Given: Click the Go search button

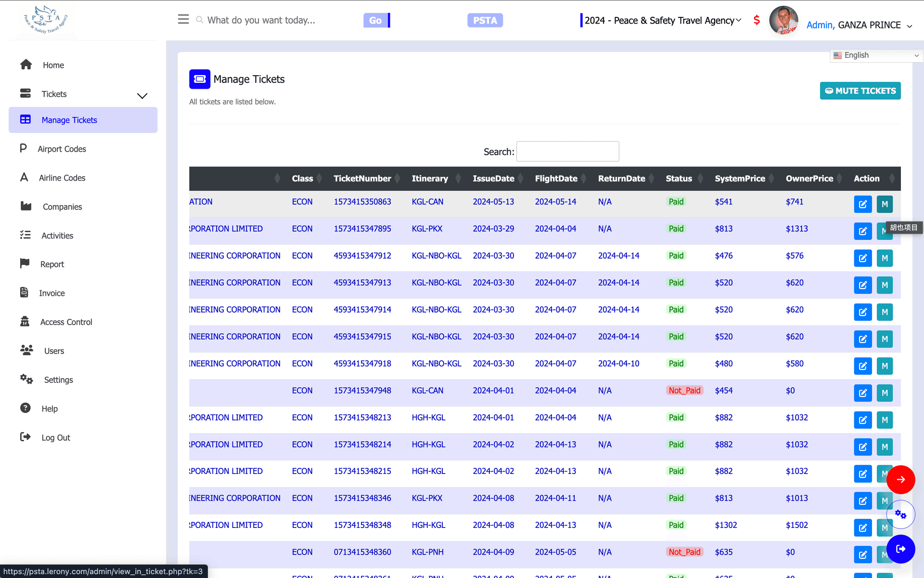Looking at the screenshot, I should coord(376,20).
